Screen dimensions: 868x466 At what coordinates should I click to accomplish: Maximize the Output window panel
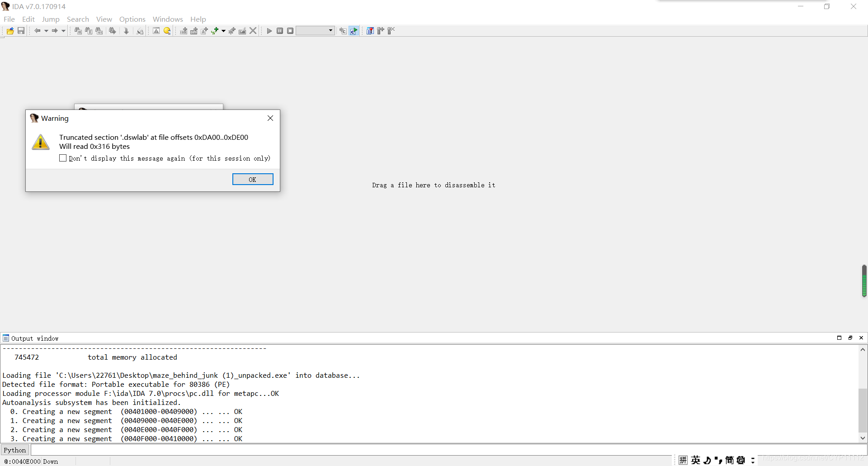tap(840, 338)
